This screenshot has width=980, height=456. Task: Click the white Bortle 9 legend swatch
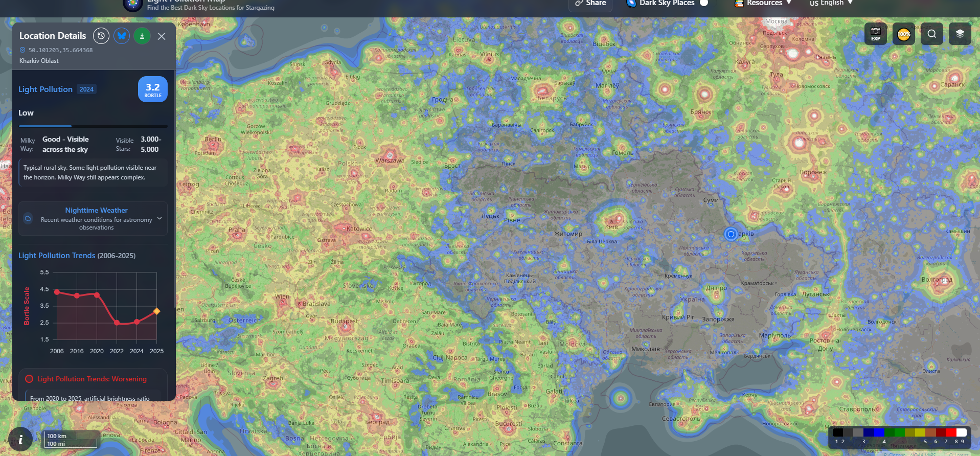[961, 432]
